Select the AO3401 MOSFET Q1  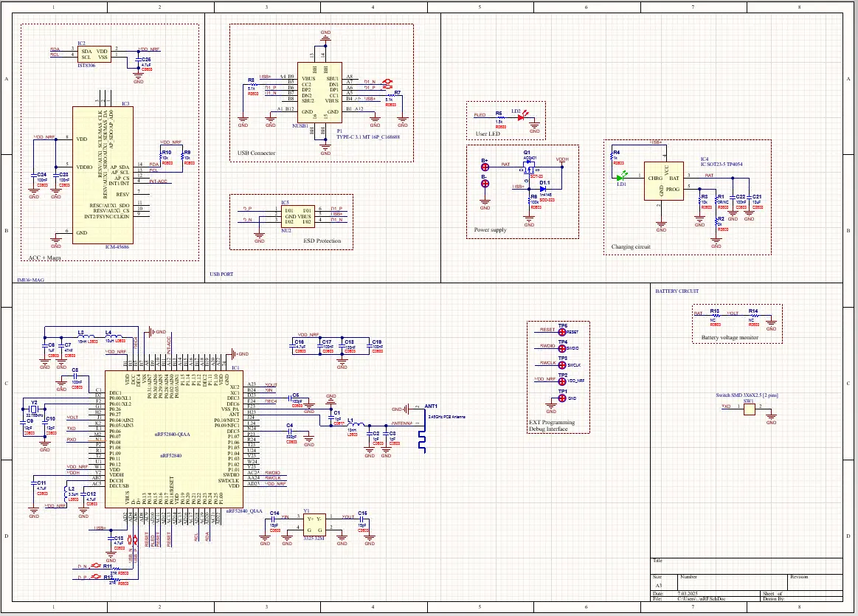click(529, 167)
